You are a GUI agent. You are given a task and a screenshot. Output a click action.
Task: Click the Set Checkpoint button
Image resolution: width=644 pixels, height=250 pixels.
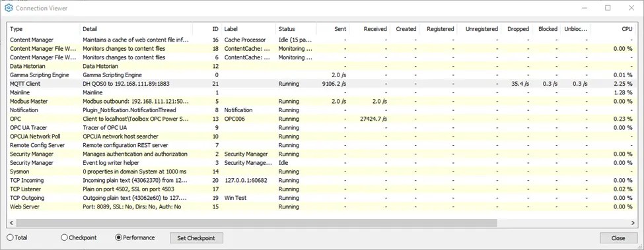(x=197, y=237)
